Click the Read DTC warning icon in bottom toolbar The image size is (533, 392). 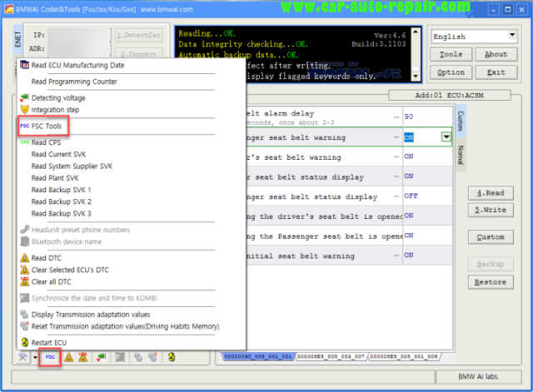[x=69, y=357]
